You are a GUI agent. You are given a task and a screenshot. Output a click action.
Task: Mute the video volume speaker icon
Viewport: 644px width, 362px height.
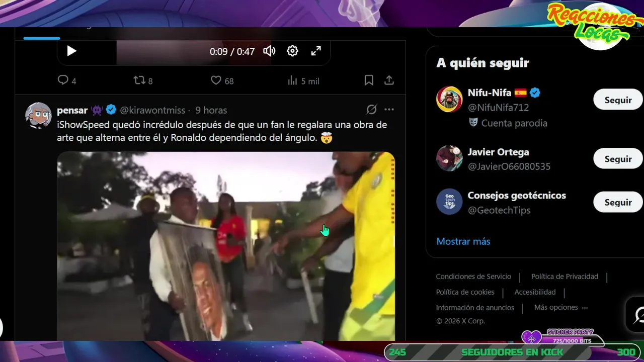pyautogui.click(x=269, y=51)
